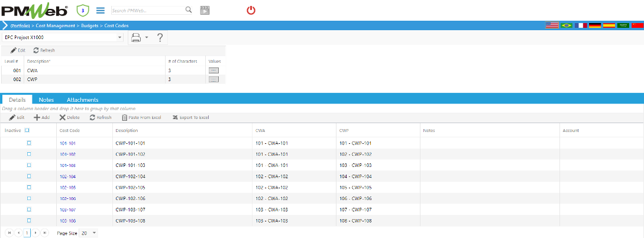This screenshot has width=644, height=238.
Task: Click the search magnifier icon
Action: 189,10
